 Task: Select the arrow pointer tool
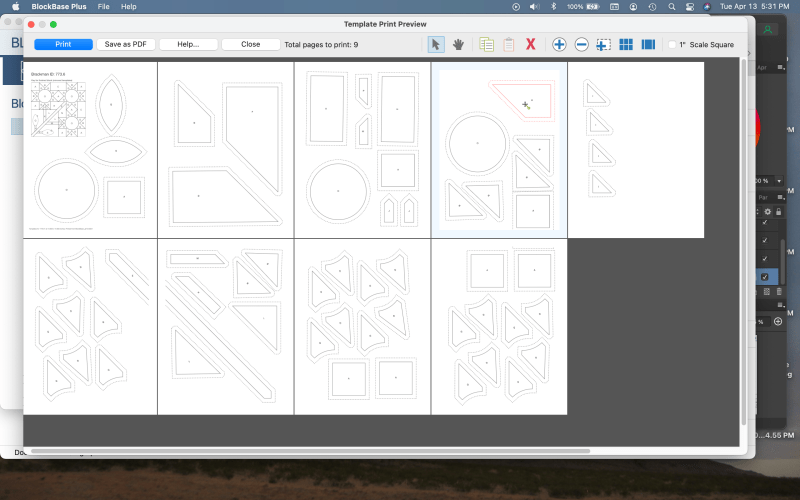pyautogui.click(x=436, y=45)
